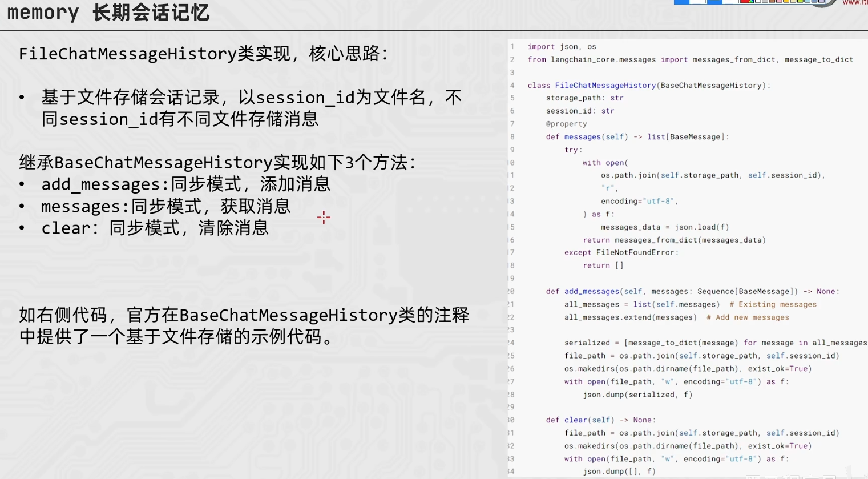Click the line '继承BaseChatMessageHistory实现如下3个方法:'
Image resolution: width=868 pixels, height=479 pixels.
pos(217,163)
